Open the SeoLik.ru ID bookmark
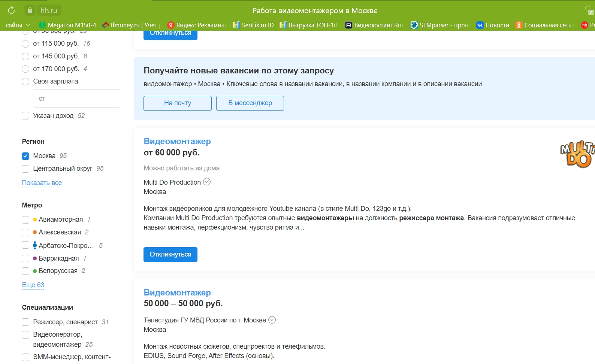 click(x=253, y=25)
